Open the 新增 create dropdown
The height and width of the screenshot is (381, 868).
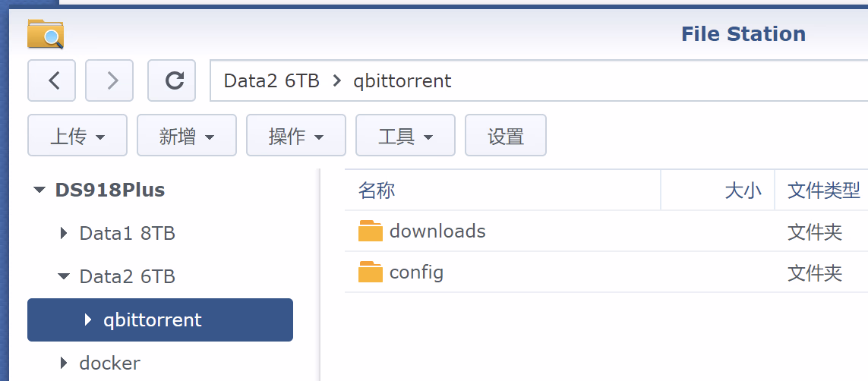pos(187,137)
